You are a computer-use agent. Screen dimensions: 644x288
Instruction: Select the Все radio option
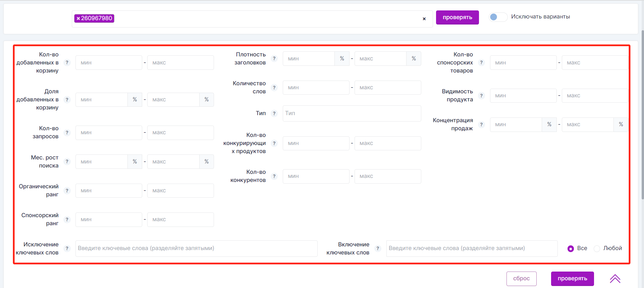[571, 249]
